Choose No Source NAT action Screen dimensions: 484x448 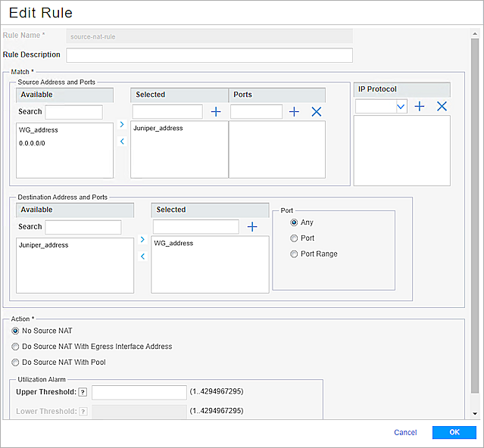click(15, 331)
